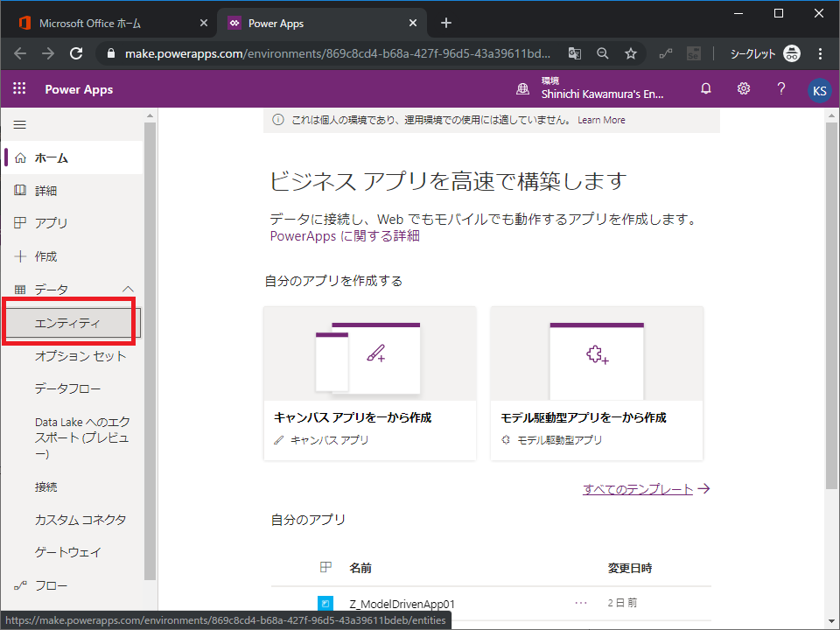This screenshot has height=630, width=840.
Task: Collapse the データ section chevron
Action: (x=128, y=289)
